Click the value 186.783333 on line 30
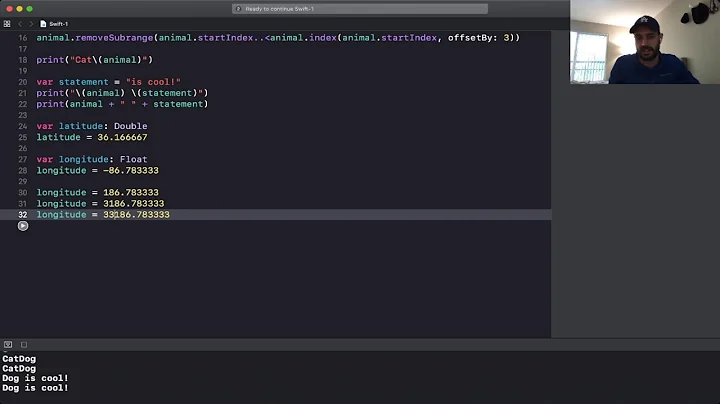The image size is (720, 404). pos(131,193)
